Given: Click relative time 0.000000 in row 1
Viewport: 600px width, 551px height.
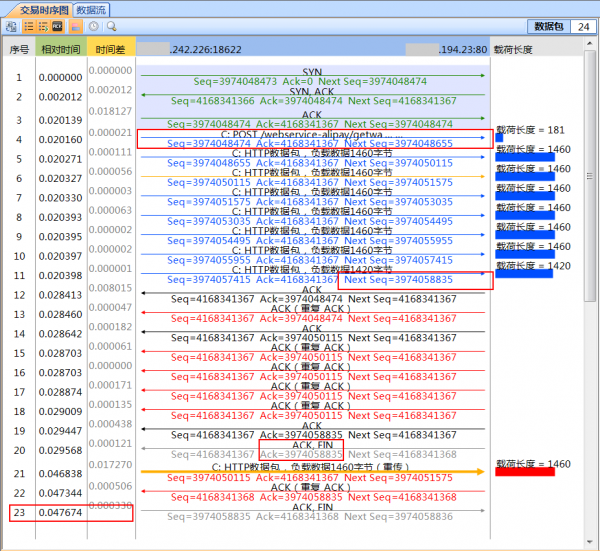Looking at the screenshot, I should click(x=60, y=78).
